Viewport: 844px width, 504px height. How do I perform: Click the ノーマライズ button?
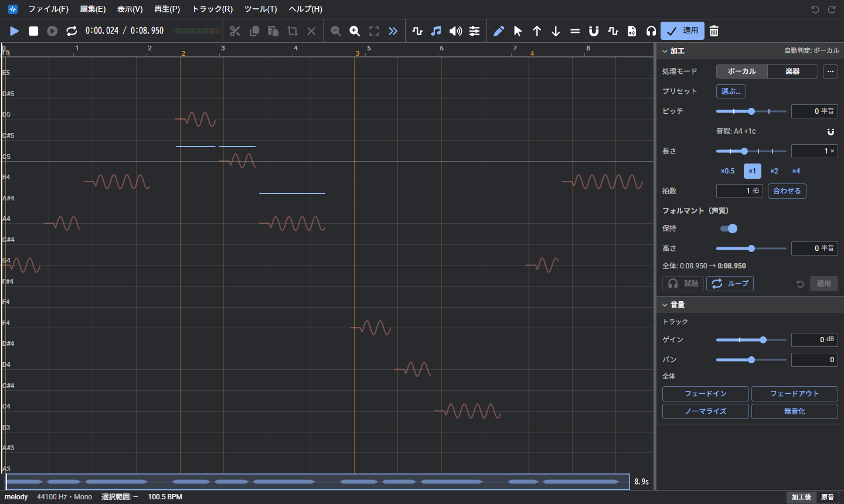(706, 411)
